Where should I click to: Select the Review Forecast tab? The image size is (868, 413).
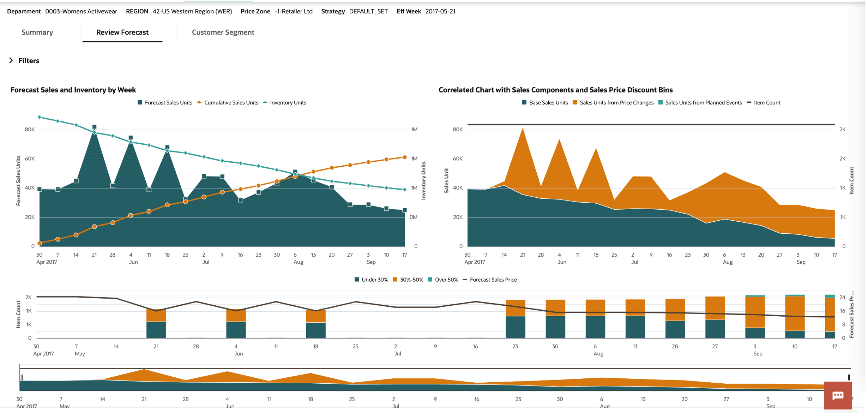click(122, 32)
